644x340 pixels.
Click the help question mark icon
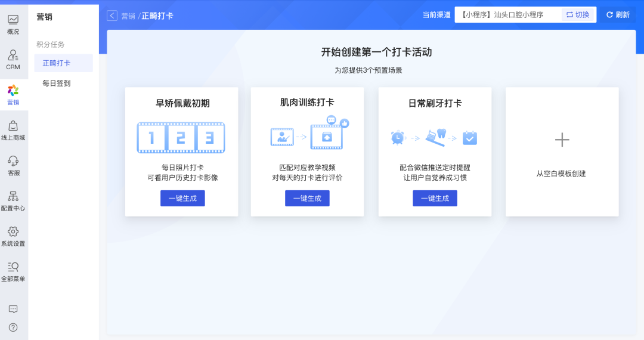coord(13,327)
